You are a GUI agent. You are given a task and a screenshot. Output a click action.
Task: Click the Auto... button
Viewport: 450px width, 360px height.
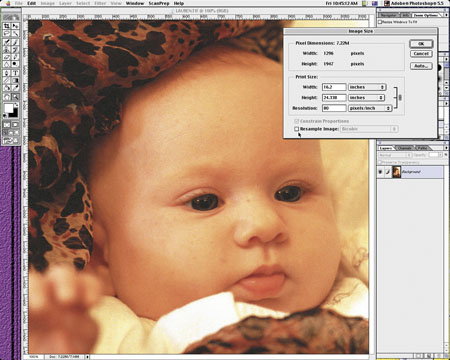click(x=421, y=66)
